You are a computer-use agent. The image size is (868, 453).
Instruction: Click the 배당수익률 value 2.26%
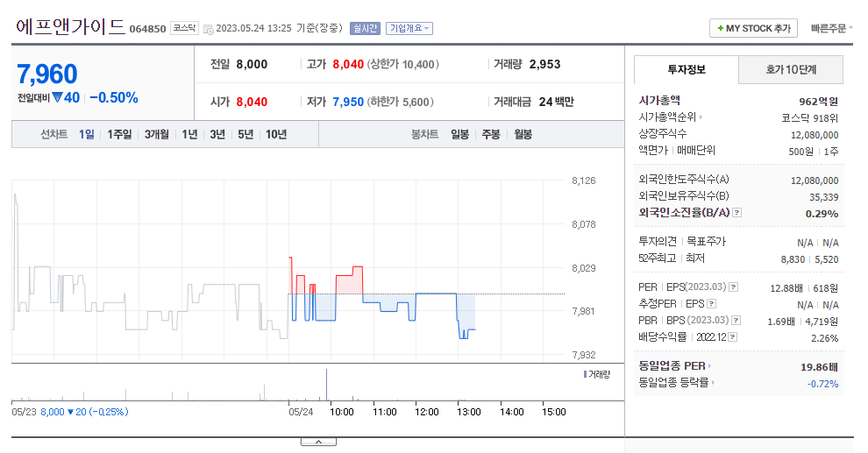click(x=825, y=338)
